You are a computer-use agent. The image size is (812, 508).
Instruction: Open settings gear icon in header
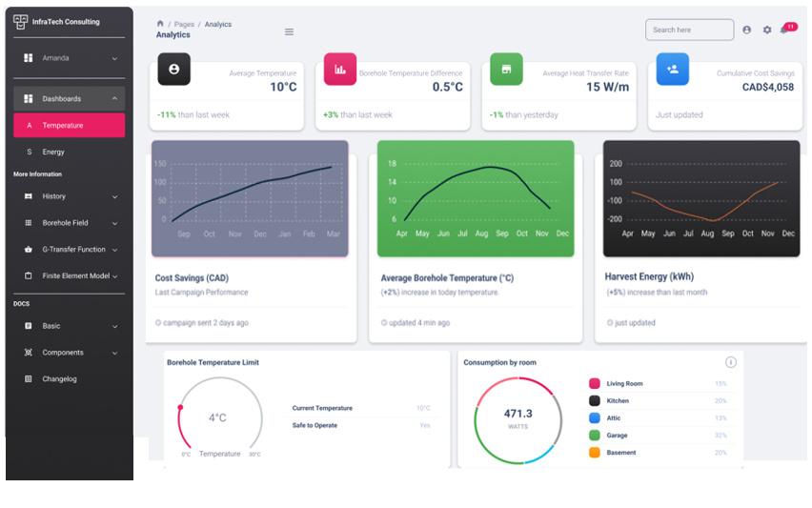tap(766, 30)
